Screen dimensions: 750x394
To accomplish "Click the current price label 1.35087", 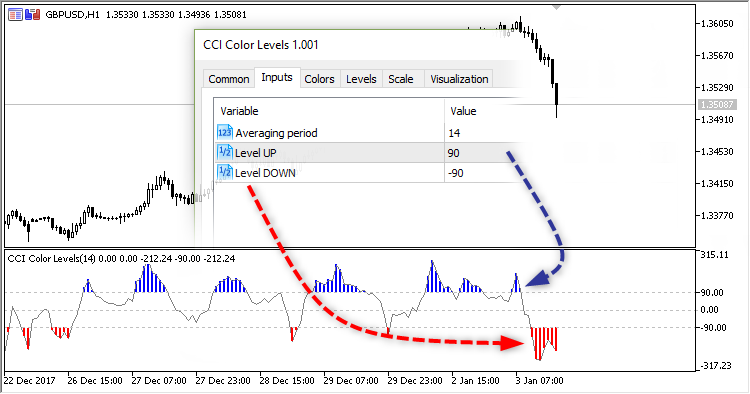I will coord(716,104).
